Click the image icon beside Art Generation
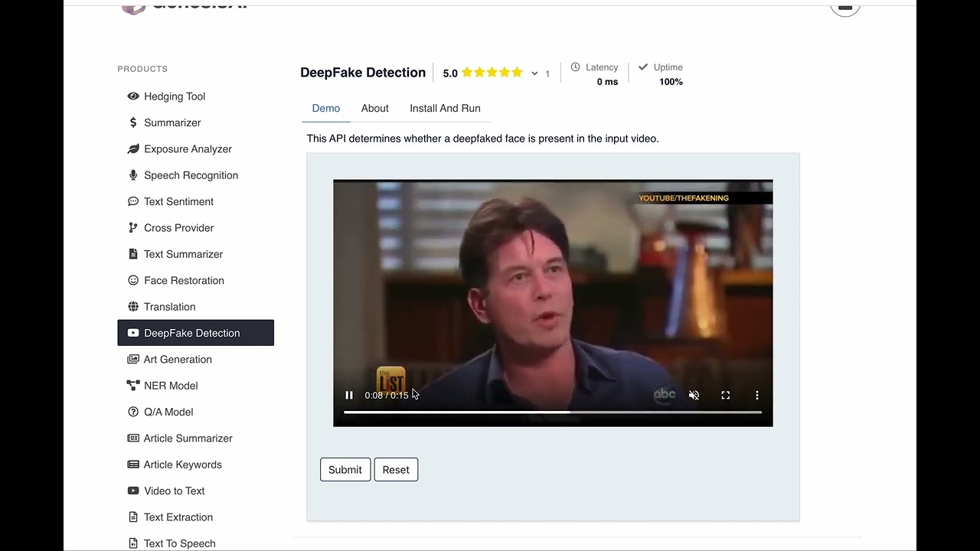Image resolution: width=980 pixels, height=551 pixels. click(x=133, y=360)
